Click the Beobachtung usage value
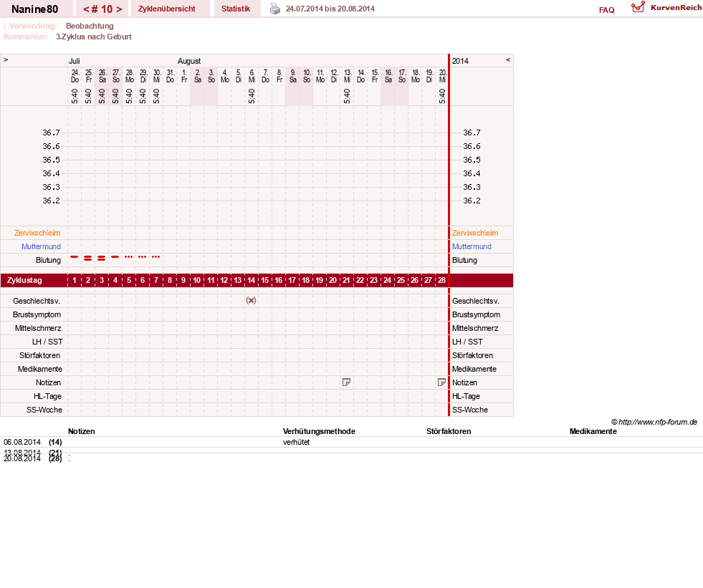The height and width of the screenshot is (588, 703). pos(90,26)
